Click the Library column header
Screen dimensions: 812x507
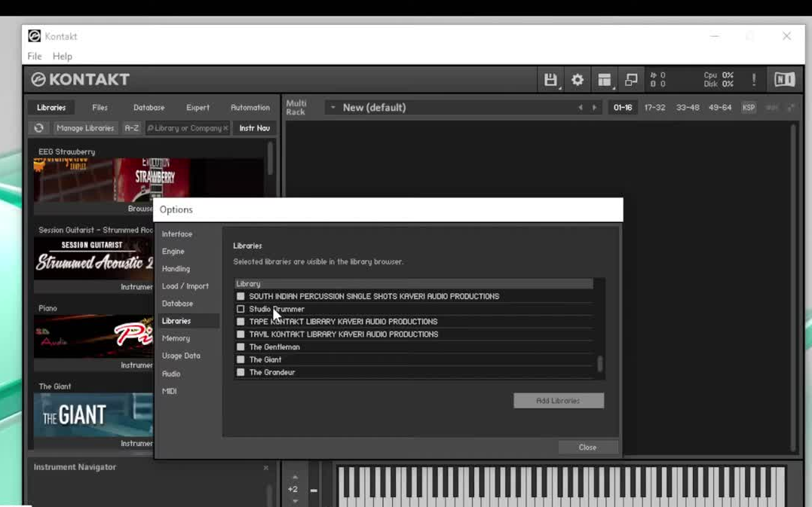[413, 283]
